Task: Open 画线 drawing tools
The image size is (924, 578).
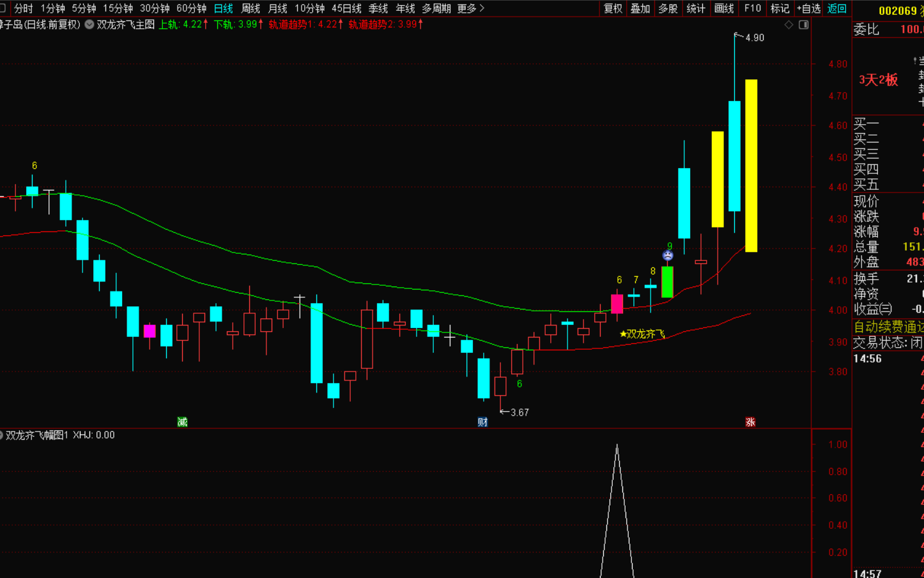Action: 724,8
